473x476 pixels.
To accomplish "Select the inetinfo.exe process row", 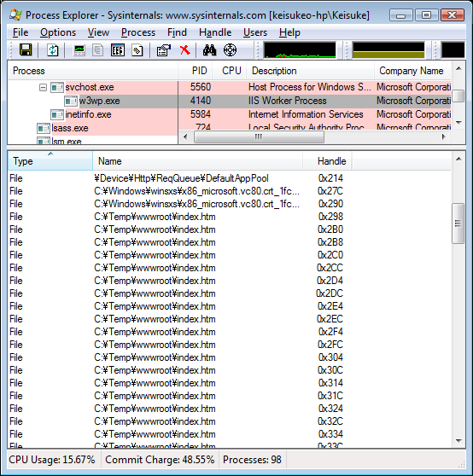I will pyautogui.click(x=230, y=115).
